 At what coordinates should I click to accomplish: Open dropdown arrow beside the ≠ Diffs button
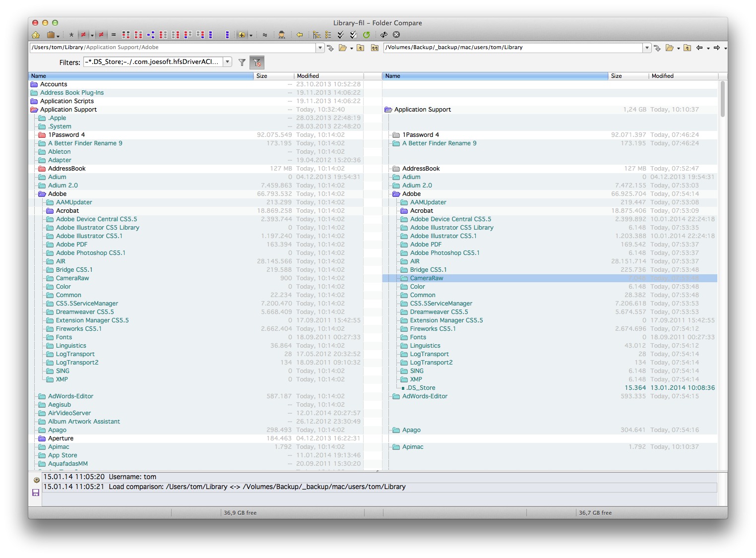coord(92,35)
